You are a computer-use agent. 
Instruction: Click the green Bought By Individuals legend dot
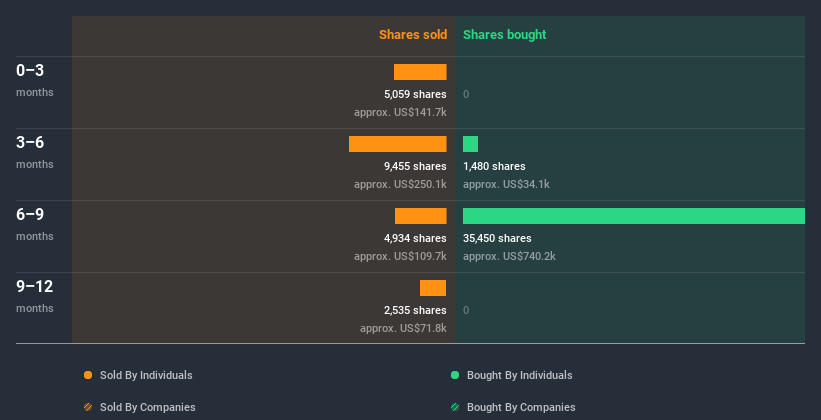pyautogui.click(x=455, y=375)
